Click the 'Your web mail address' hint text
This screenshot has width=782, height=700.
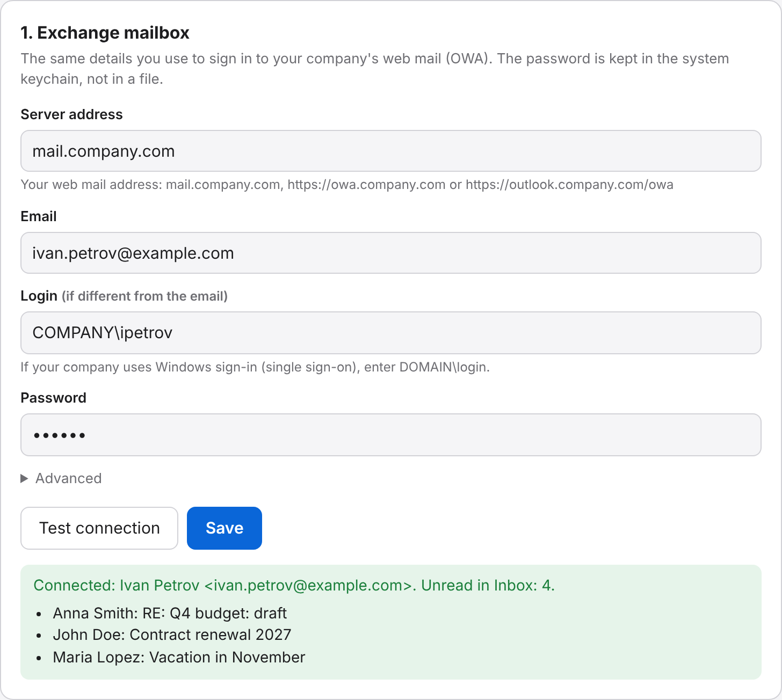[347, 185]
